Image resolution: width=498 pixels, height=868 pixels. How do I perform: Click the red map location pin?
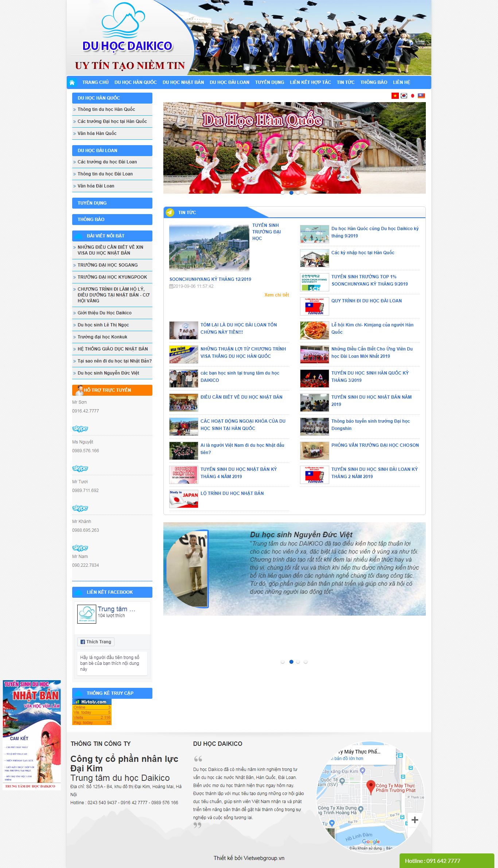point(370,787)
